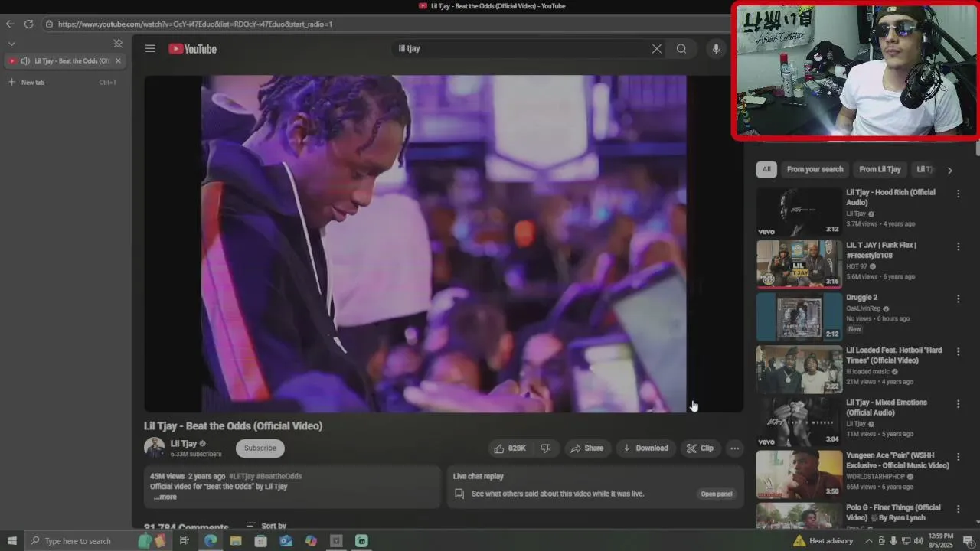Open options for Funk Flex Freestyle108 video
The height and width of the screenshot is (551, 980).
click(958, 246)
